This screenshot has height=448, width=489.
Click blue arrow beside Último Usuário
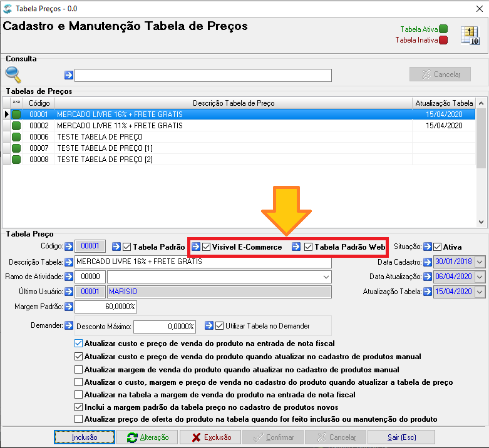69,292
